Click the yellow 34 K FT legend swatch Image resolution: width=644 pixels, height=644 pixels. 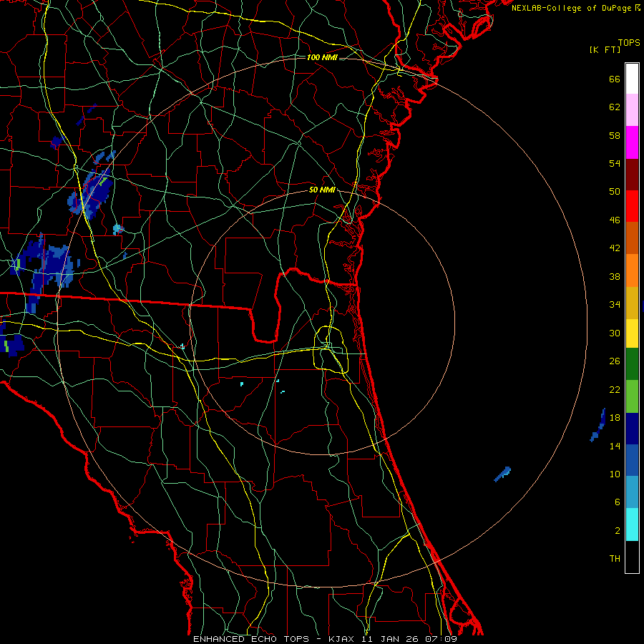(x=632, y=333)
